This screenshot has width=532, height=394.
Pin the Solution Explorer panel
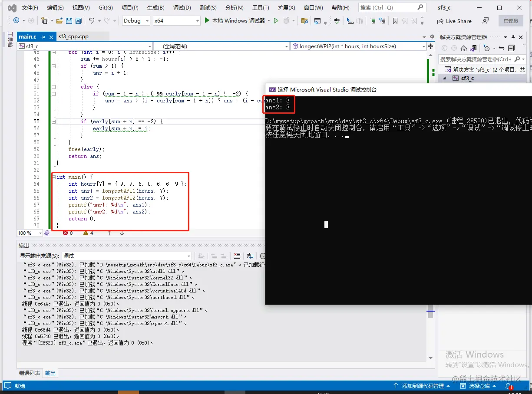(x=513, y=37)
